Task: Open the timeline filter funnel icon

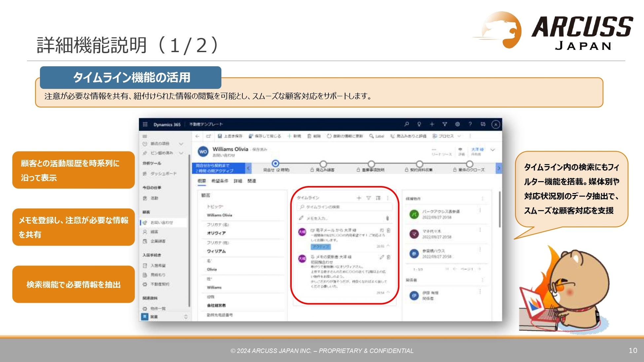Action: coord(369,198)
